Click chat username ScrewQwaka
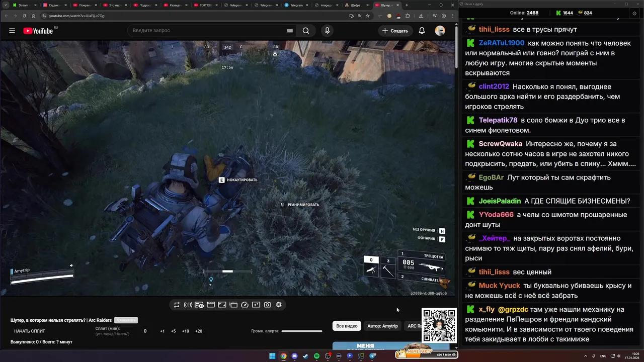Viewport: 644px width, 362px height. pyautogui.click(x=501, y=144)
